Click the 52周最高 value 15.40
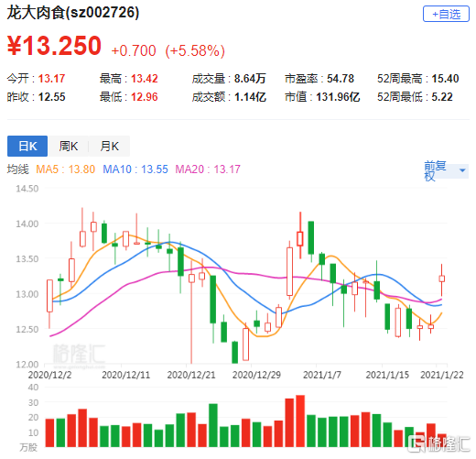The width and height of the screenshot is (476, 459). pos(445,79)
